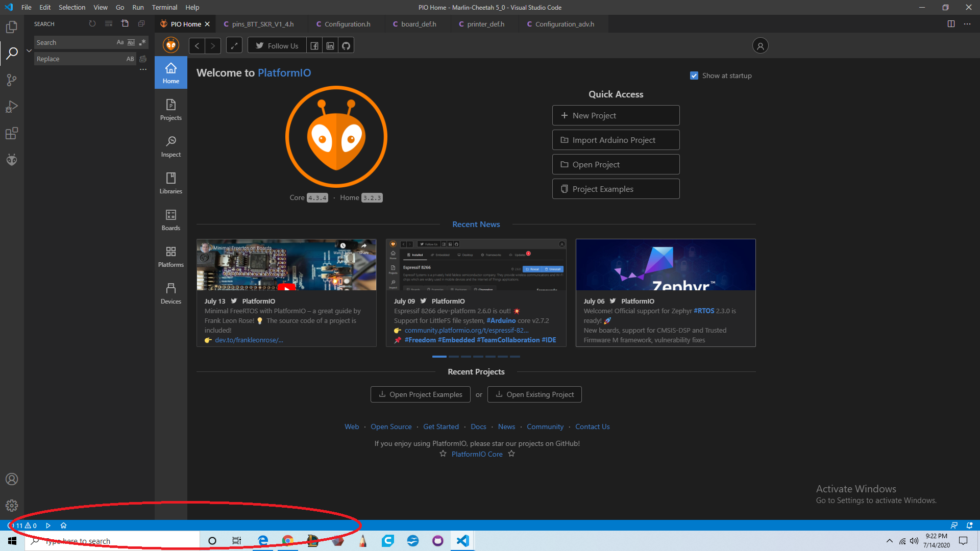The width and height of the screenshot is (980, 551).
Task: Uncheck Show at startup checkbox
Action: click(x=694, y=76)
